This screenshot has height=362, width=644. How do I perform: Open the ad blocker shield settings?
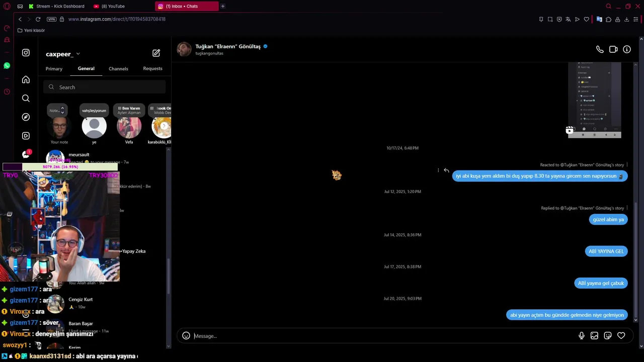click(x=559, y=19)
